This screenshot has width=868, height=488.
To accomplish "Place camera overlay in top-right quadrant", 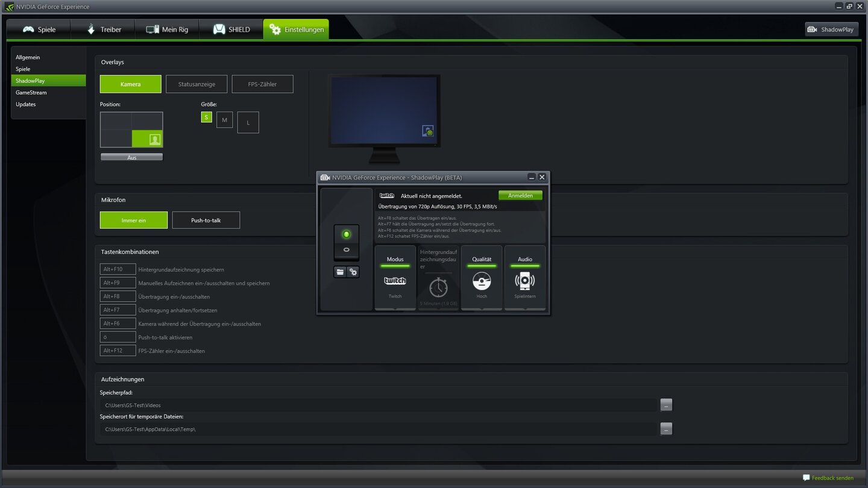I will (x=147, y=121).
